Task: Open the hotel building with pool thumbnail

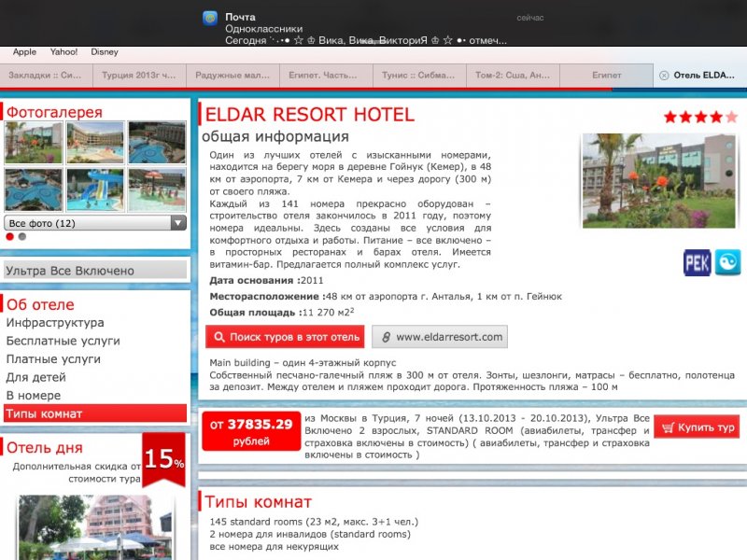Action: pos(95,143)
